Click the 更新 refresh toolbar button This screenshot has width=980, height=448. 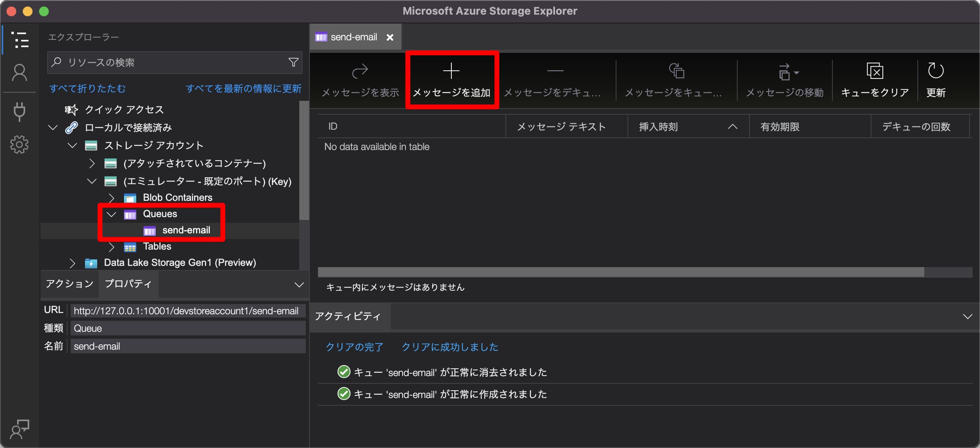click(936, 80)
